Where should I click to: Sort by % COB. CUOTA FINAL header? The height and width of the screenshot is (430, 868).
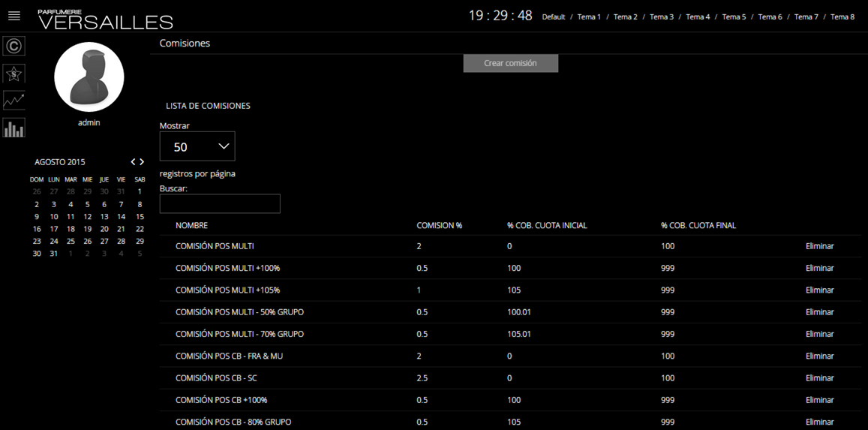[x=698, y=226]
